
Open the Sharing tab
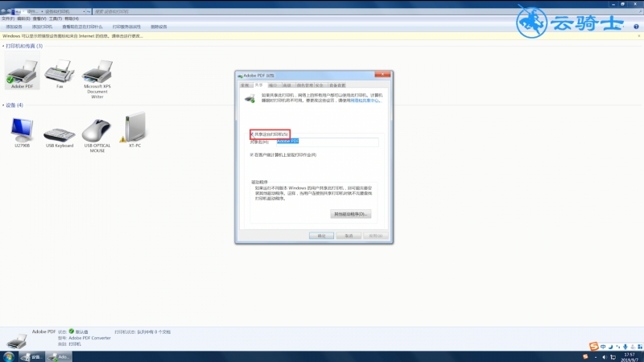(x=258, y=85)
